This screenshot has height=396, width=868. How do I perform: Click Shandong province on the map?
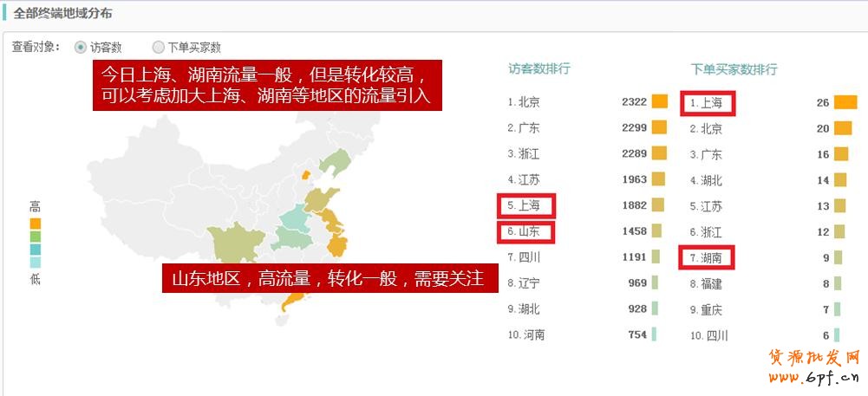325,199
